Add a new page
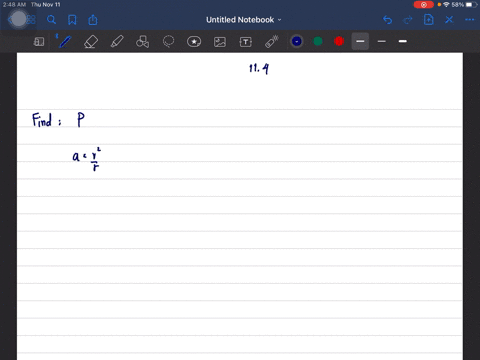This screenshot has width=480, height=360. point(428,20)
